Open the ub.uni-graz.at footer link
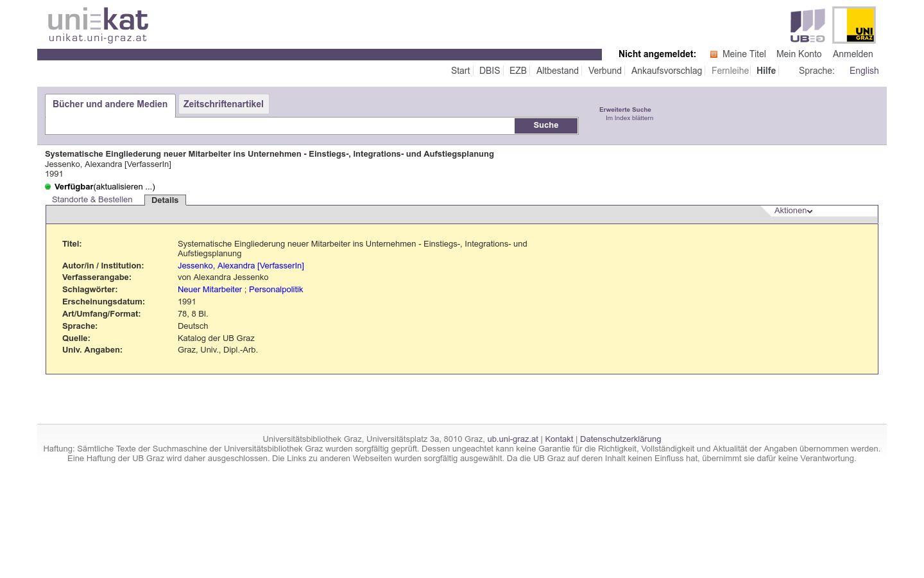924x578 pixels. 513,439
